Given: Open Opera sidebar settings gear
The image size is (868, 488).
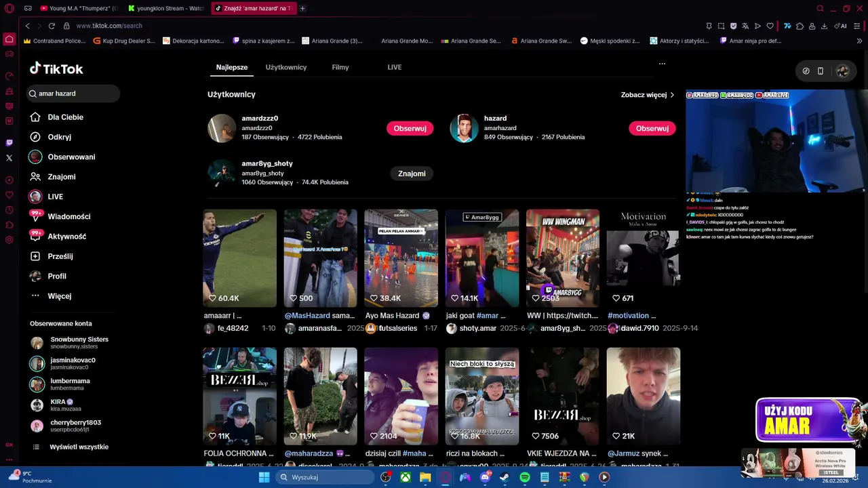Looking at the screenshot, I should 9,240.
